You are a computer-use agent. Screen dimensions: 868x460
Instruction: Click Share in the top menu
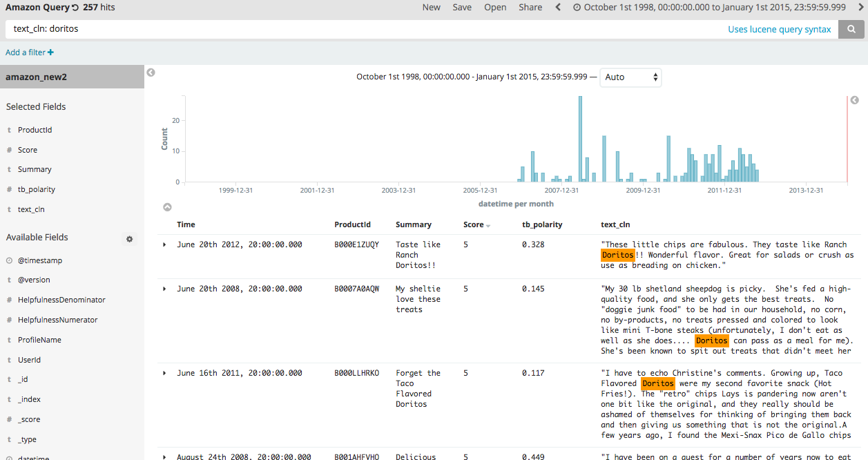click(530, 8)
